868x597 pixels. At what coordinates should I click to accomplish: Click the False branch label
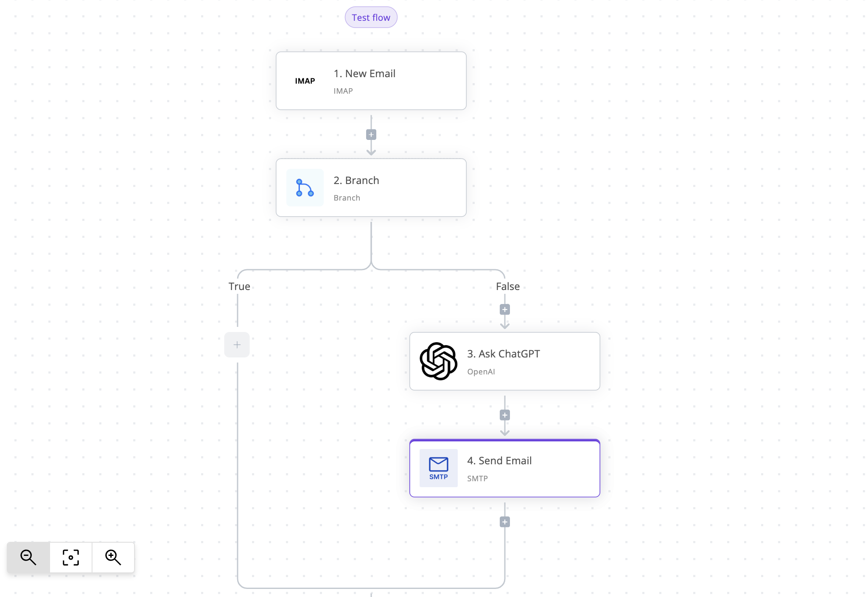pos(508,287)
